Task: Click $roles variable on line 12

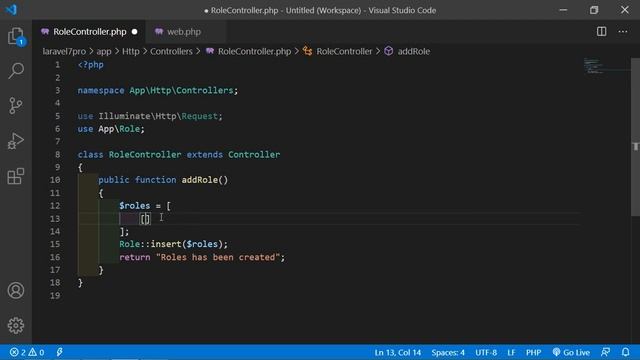Action: click(x=135, y=206)
